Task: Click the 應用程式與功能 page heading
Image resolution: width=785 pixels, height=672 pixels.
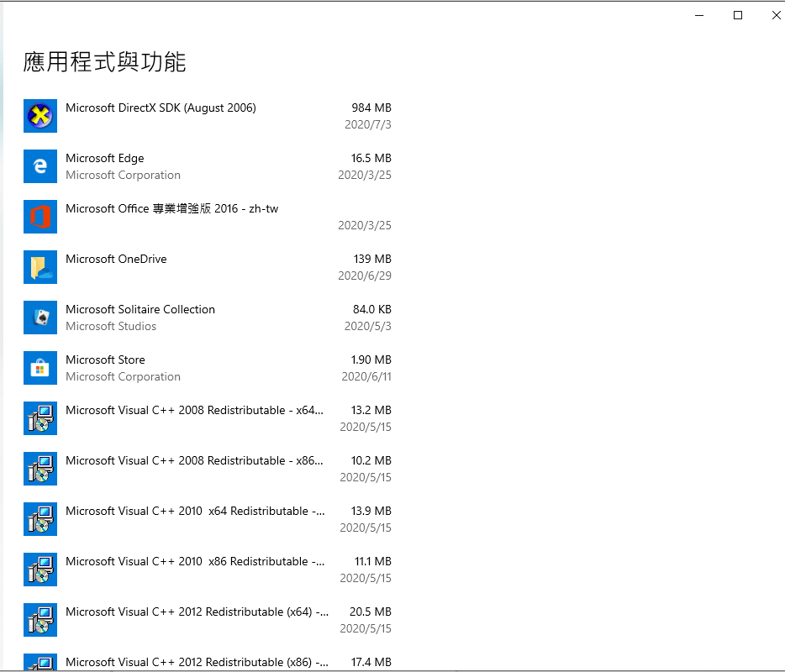Action: [104, 62]
